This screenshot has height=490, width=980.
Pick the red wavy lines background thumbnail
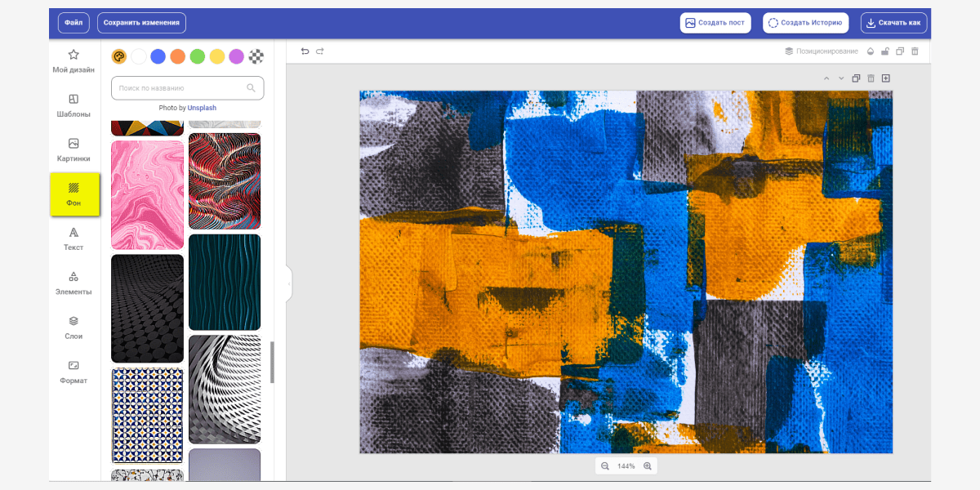coord(225,181)
